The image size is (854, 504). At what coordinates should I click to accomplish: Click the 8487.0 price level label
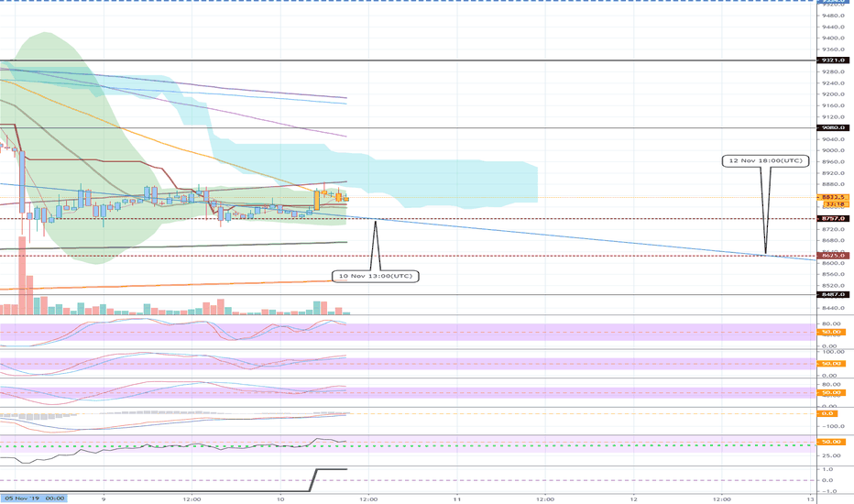click(833, 295)
